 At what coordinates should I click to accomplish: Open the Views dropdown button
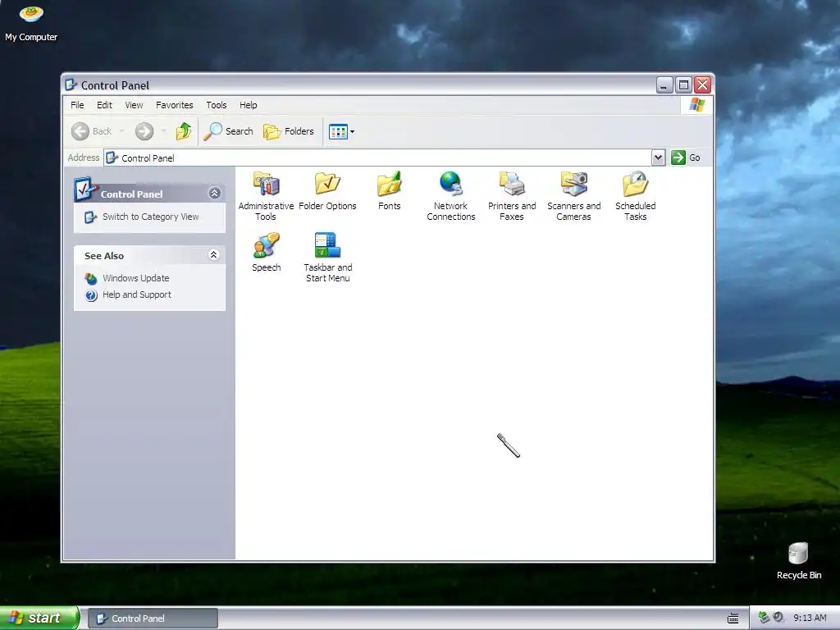[341, 131]
